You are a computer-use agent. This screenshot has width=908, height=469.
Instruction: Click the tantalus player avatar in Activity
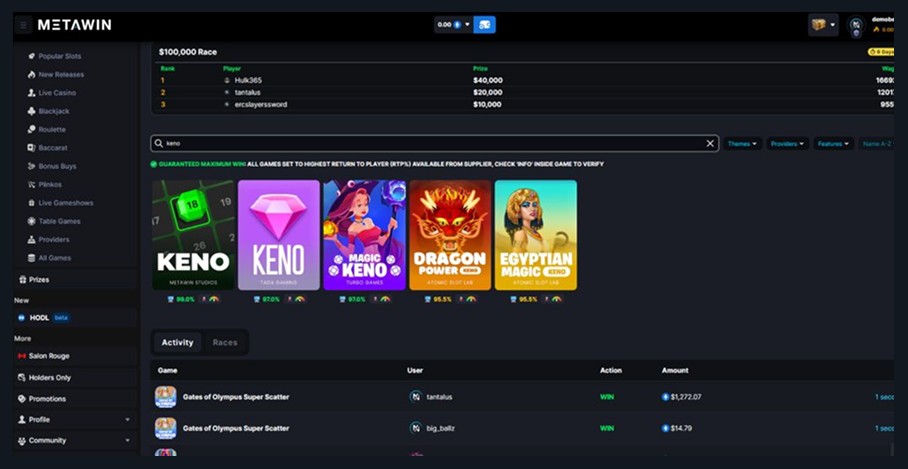[415, 397]
